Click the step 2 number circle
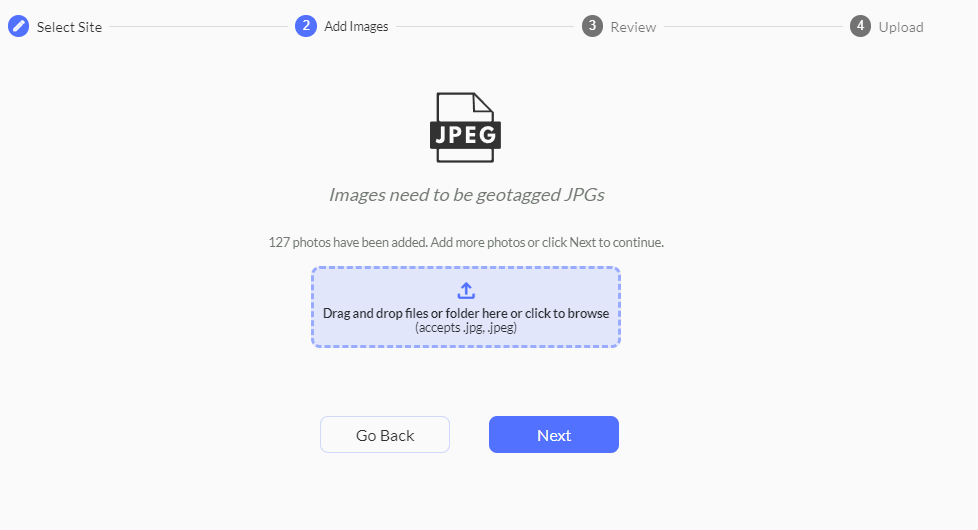This screenshot has height=530, width=978. [306, 26]
